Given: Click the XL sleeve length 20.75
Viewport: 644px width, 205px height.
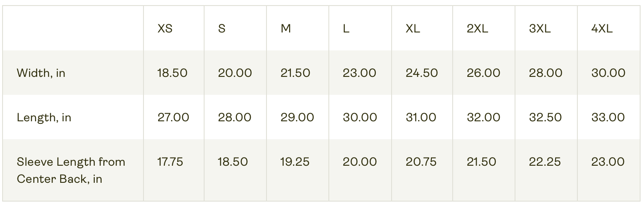Looking at the screenshot, I should click(421, 162).
